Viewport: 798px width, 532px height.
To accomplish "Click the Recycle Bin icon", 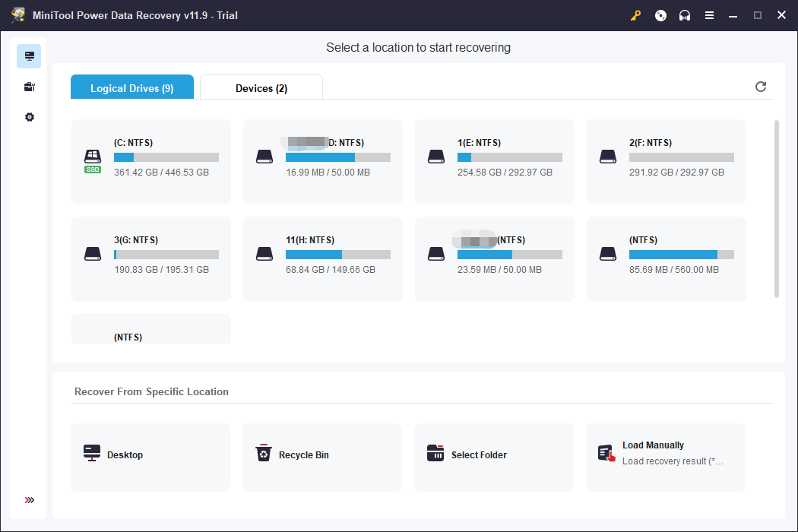I will [x=263, y=452].
